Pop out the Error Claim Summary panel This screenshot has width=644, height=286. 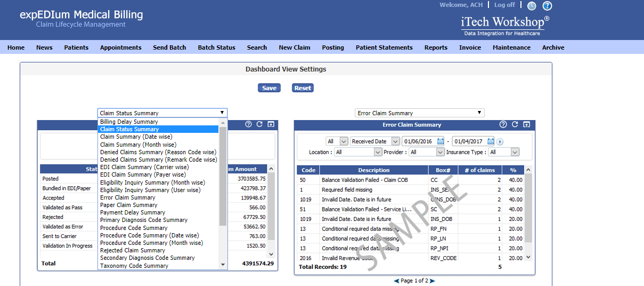(x=526, y=124)
